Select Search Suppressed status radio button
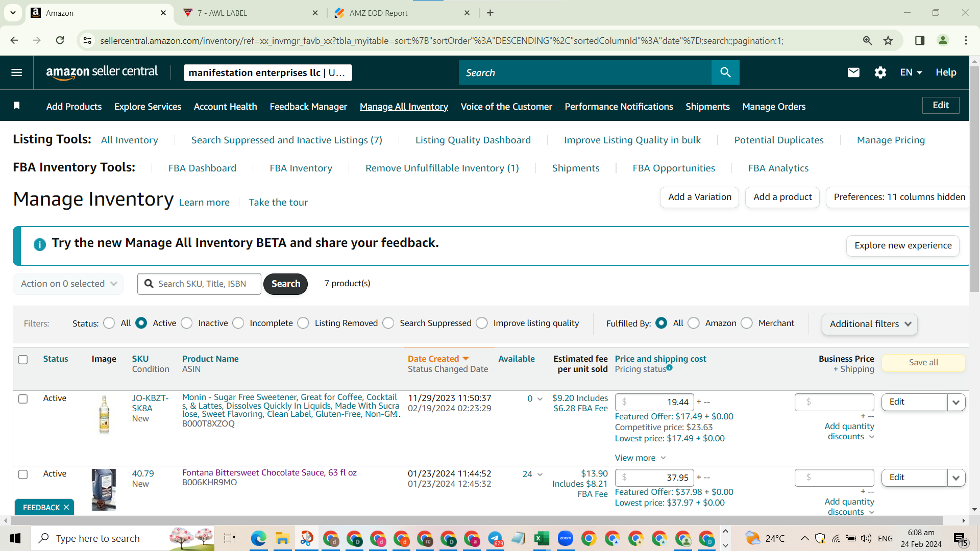Image resolution: width=980 pixels, height=551 pixels. [388, 323]
